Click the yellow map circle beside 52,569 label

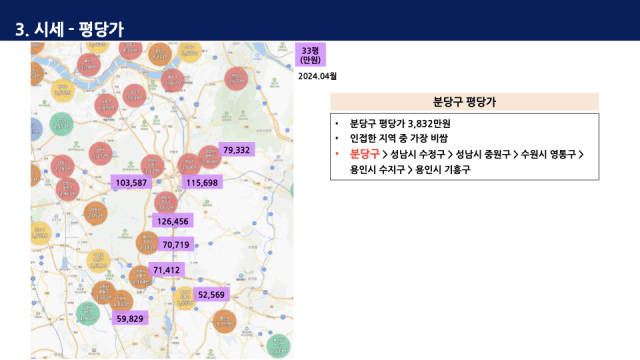tap(184, 298)
